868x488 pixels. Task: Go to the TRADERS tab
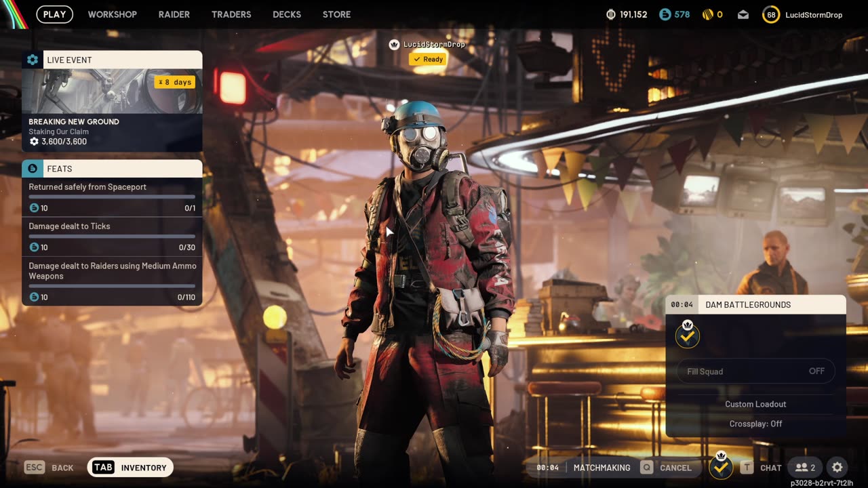[231, 14]
